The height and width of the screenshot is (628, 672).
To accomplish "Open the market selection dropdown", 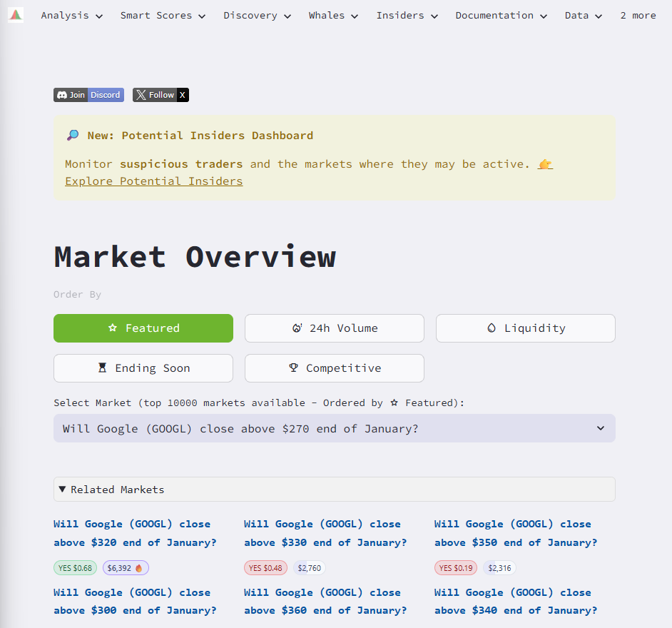I will click(x=334, y=428).
